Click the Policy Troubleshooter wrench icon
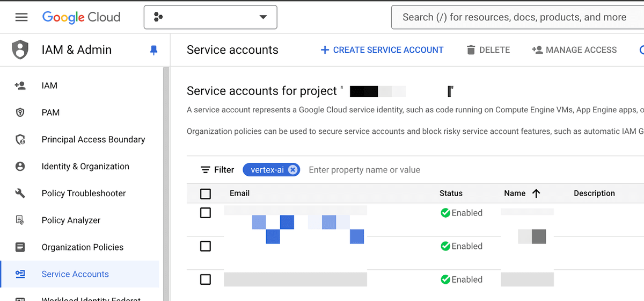644x301 pixels. (x=20, y=193)
